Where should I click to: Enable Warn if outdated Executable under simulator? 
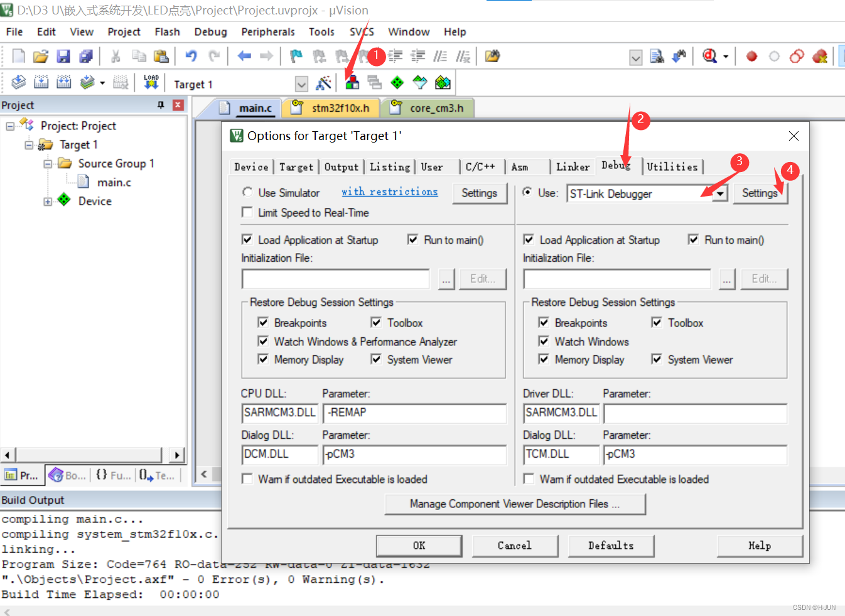tap(247, 479)
